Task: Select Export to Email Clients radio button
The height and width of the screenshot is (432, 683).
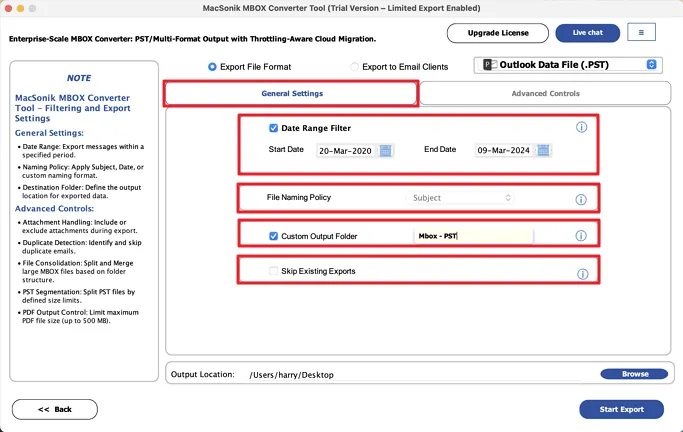Action: (355, 67)
